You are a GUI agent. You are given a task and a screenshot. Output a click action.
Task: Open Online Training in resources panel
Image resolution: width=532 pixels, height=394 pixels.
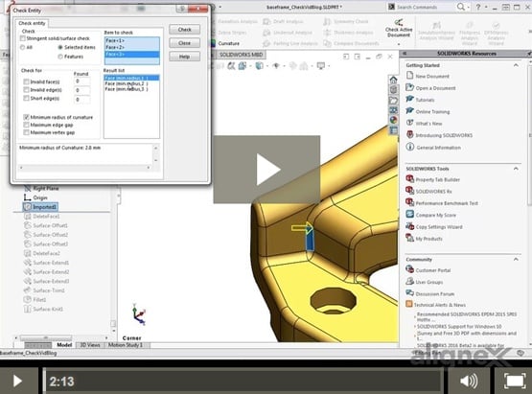coord(428,111)
